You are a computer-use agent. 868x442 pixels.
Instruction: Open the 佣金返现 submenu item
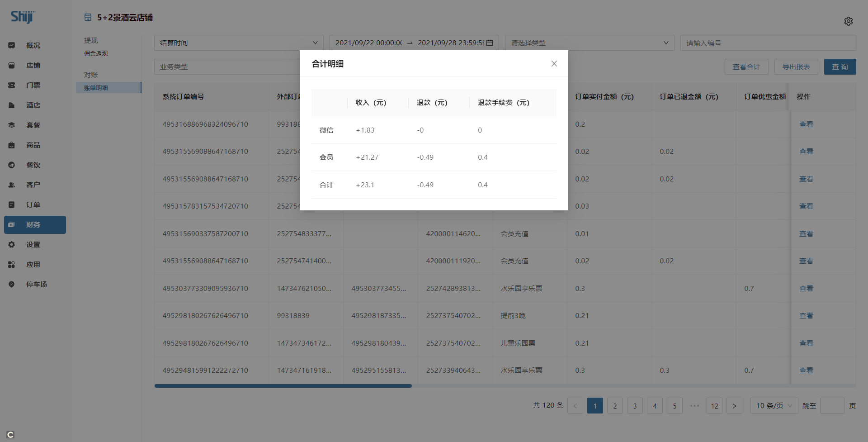click(x=96, y=53)
